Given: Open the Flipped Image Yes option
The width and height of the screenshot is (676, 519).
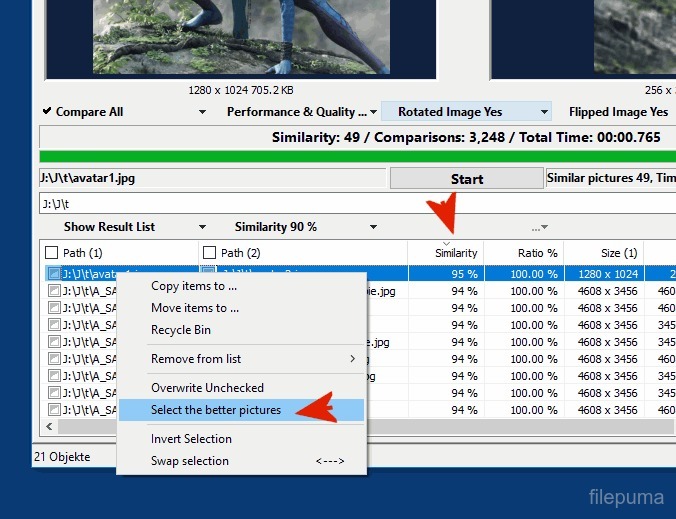Looking at the screenshot, I should click(x=617, y=112).
